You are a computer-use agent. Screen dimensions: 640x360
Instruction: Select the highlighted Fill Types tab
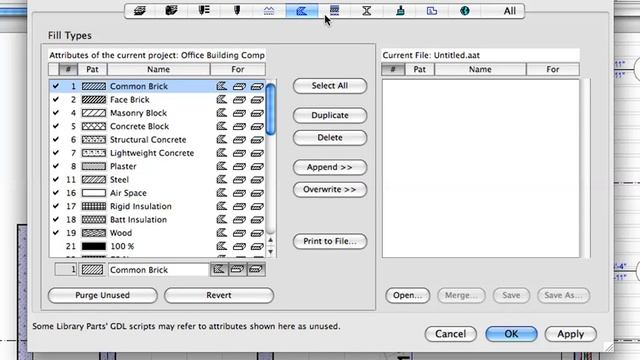[x=302, y=11]
